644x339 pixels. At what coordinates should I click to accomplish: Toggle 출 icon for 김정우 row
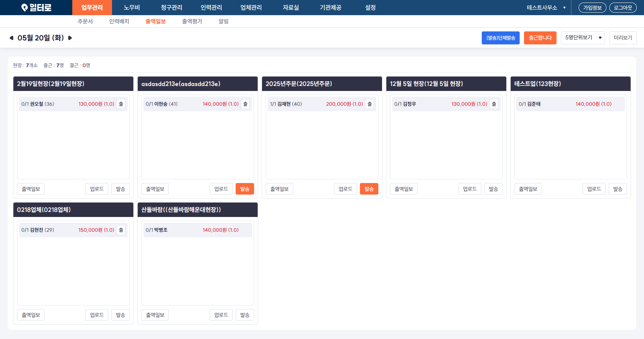(494, 104)
